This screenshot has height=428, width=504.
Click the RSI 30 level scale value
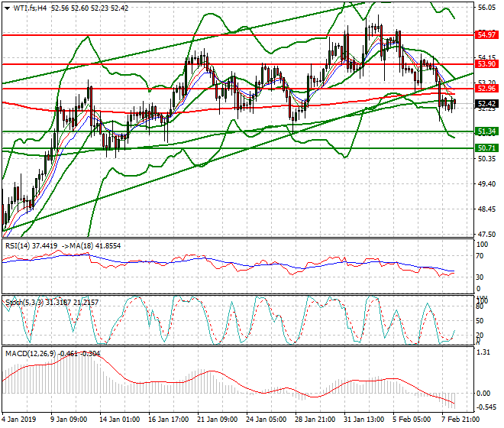point(480,277)
